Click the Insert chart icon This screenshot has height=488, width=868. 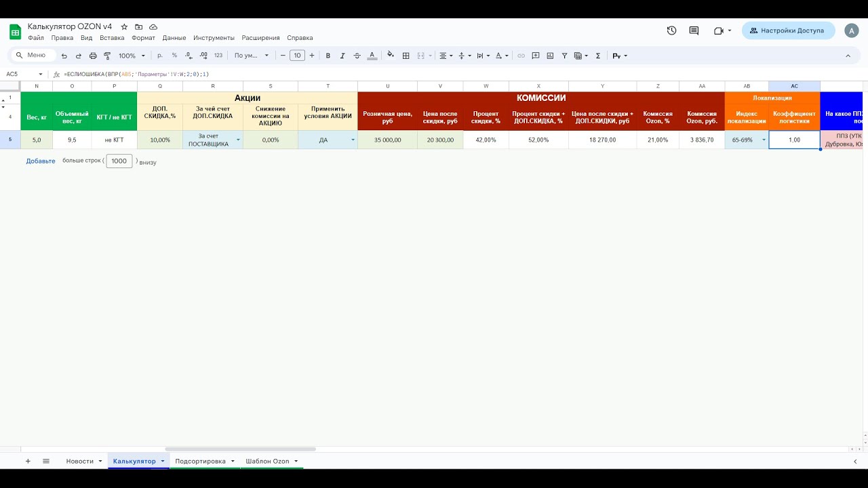point(550,56)
